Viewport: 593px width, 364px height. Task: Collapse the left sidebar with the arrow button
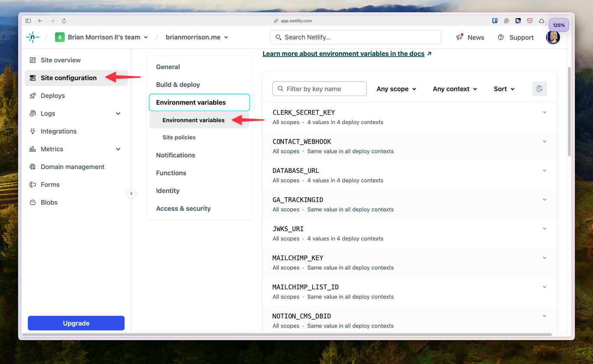pos(131,194)
